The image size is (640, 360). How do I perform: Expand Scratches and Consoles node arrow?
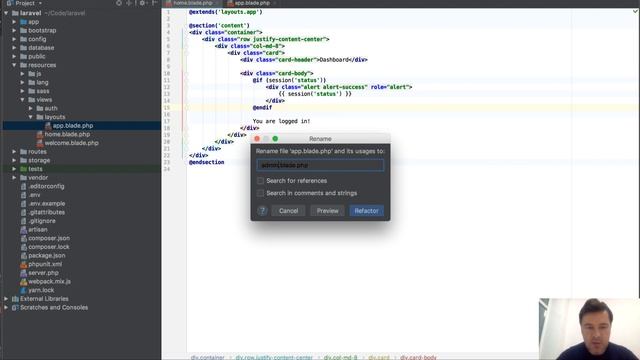pyautogui.click(x=6, y=307)
